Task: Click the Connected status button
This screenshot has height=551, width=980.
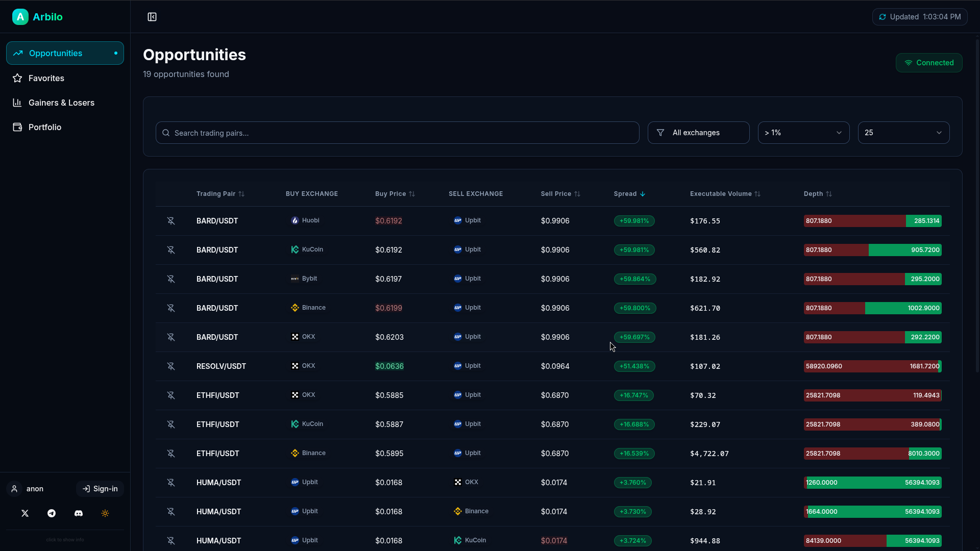Action: pyautogui.click(x=929, y=63)
